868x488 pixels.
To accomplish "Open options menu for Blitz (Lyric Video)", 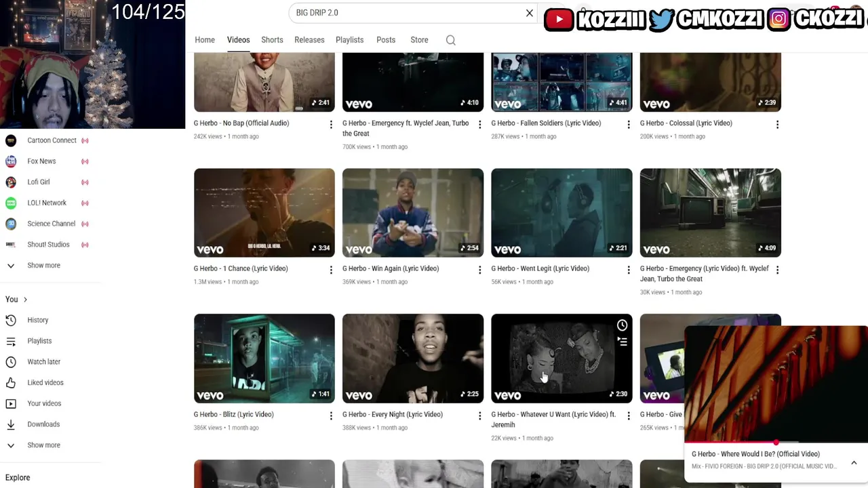I will click(331, 415).
